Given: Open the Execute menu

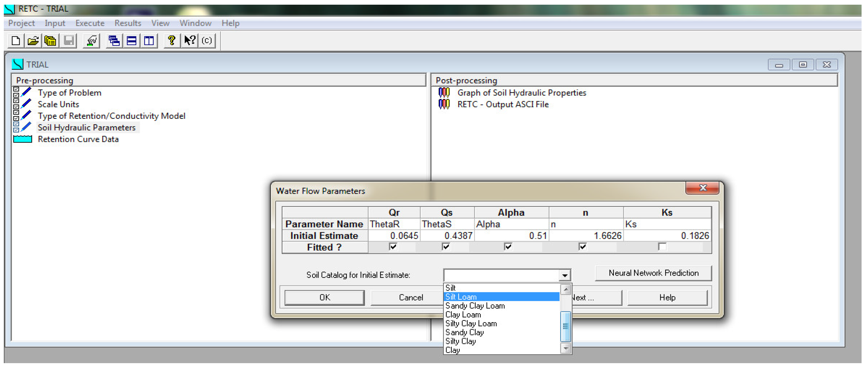Looking at the screenshot, I should (x=90, y=23).
